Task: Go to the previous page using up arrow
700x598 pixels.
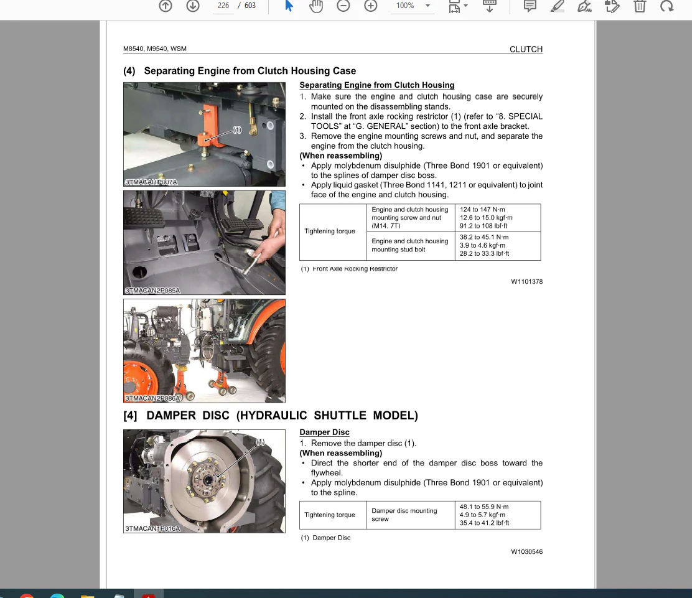Action: pos(165,6)
